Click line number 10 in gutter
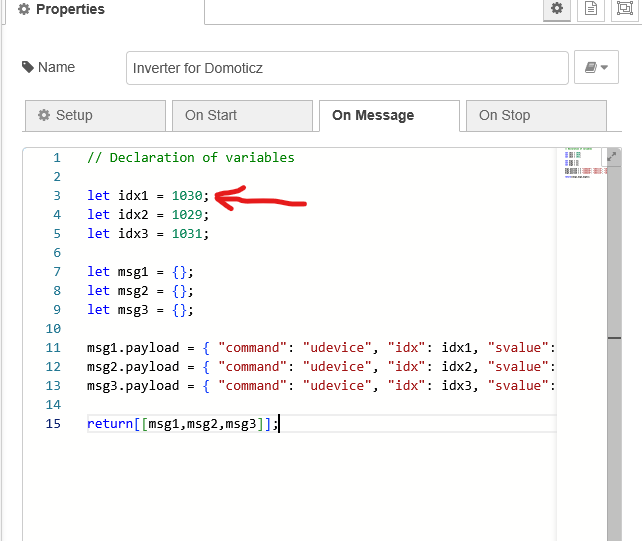This screenshot has width=642, height=541. pos(53,329)
